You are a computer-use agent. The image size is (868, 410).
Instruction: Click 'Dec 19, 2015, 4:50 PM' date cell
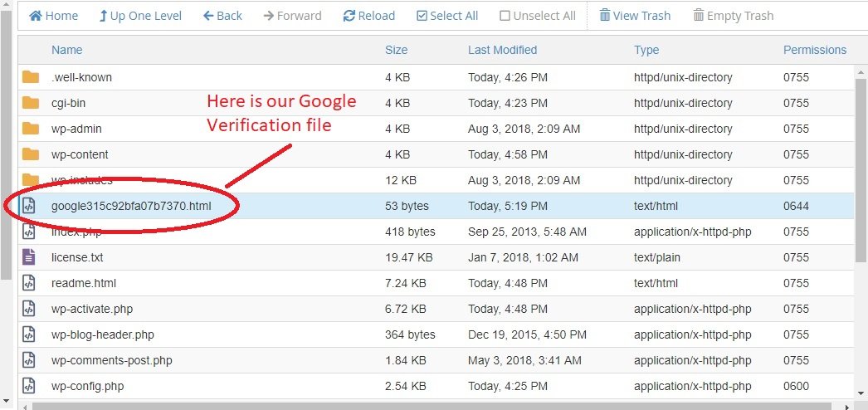(527, 334)
